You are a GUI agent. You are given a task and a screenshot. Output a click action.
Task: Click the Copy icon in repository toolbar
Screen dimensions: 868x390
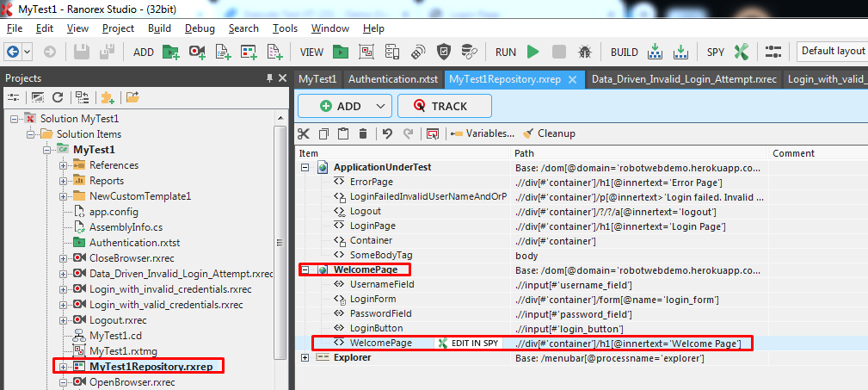(x=323, y=133)
